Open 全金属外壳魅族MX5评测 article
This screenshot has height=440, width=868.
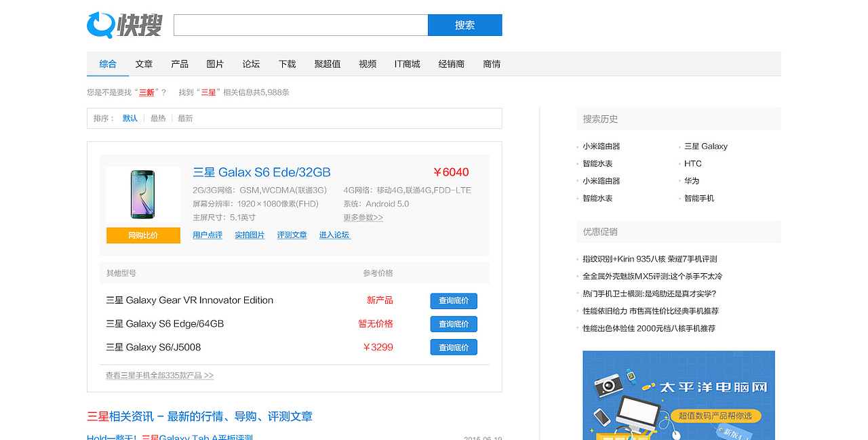652,277
